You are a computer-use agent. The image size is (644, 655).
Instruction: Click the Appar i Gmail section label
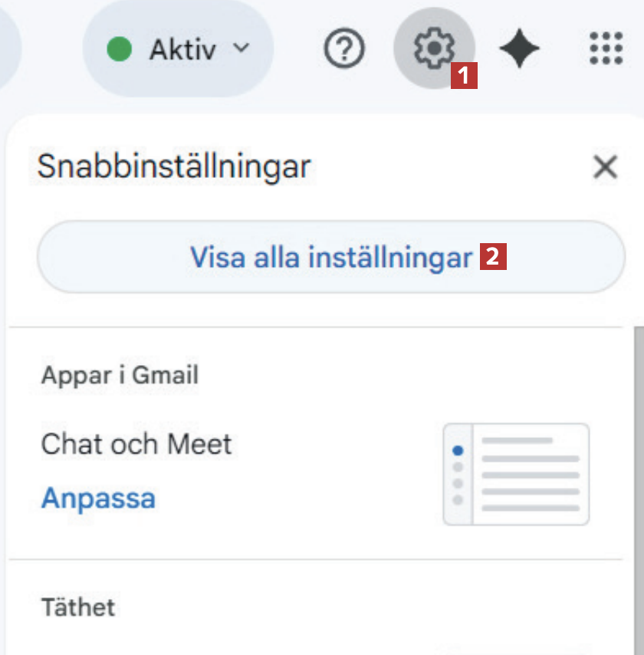(x=120, y=375)
